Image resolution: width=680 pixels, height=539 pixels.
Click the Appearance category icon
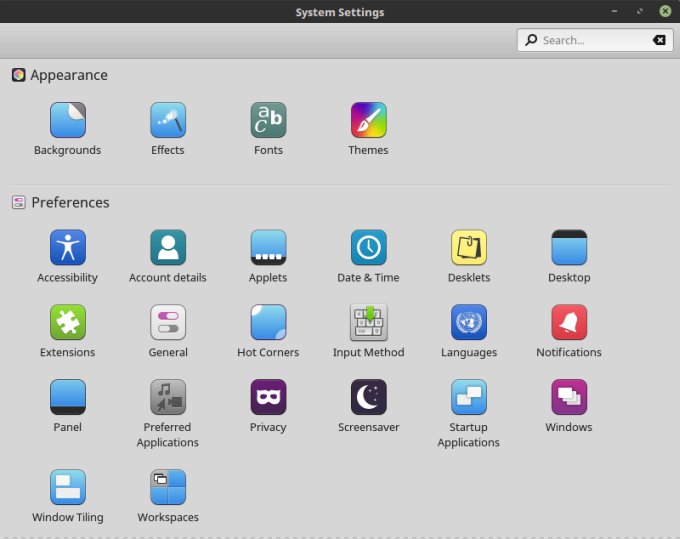(x=18, y=75)
